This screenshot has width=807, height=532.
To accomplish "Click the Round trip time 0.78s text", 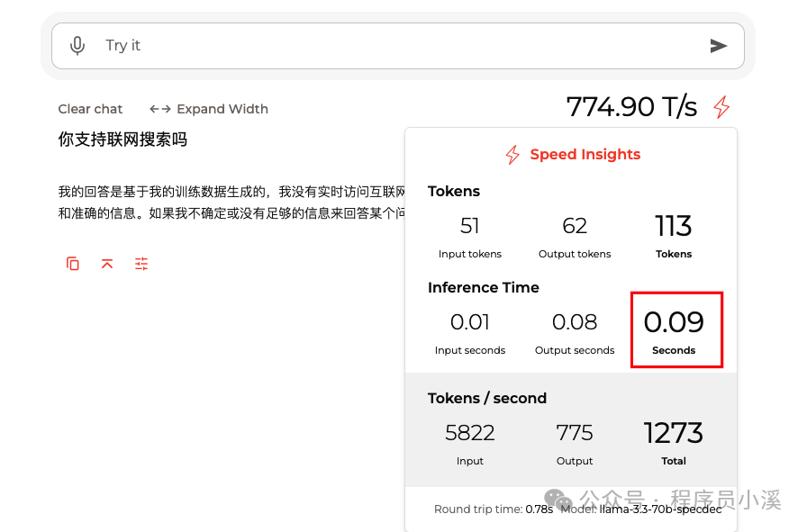I will coord(494,509).
